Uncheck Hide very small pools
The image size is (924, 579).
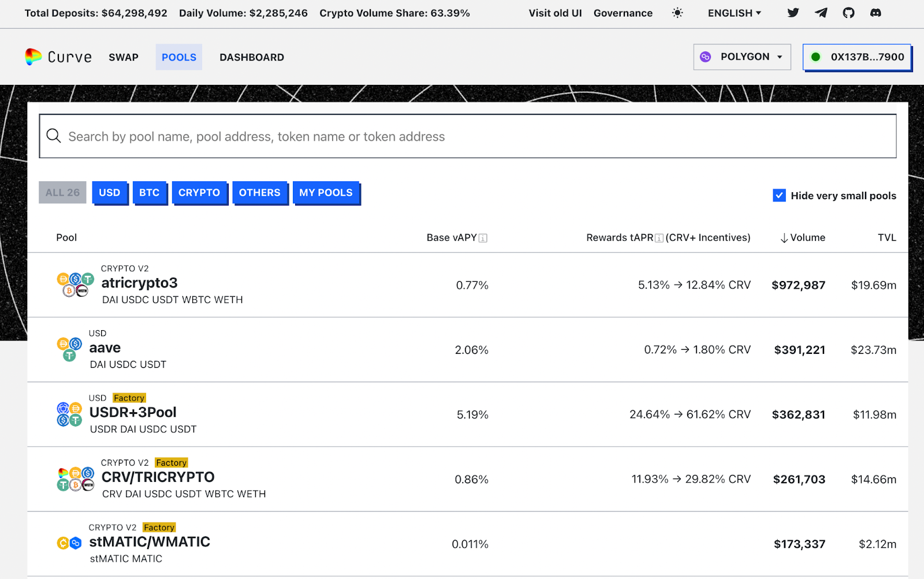779,196
